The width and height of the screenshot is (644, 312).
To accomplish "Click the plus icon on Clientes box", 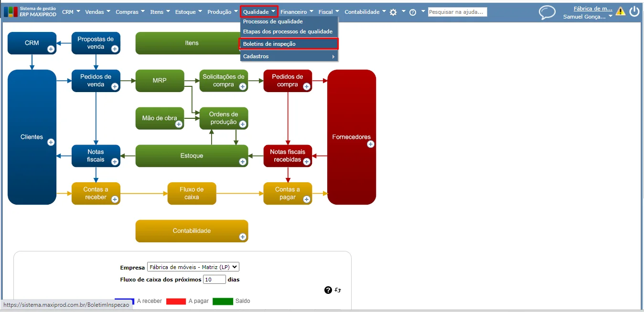I will [x=51, y=142].
